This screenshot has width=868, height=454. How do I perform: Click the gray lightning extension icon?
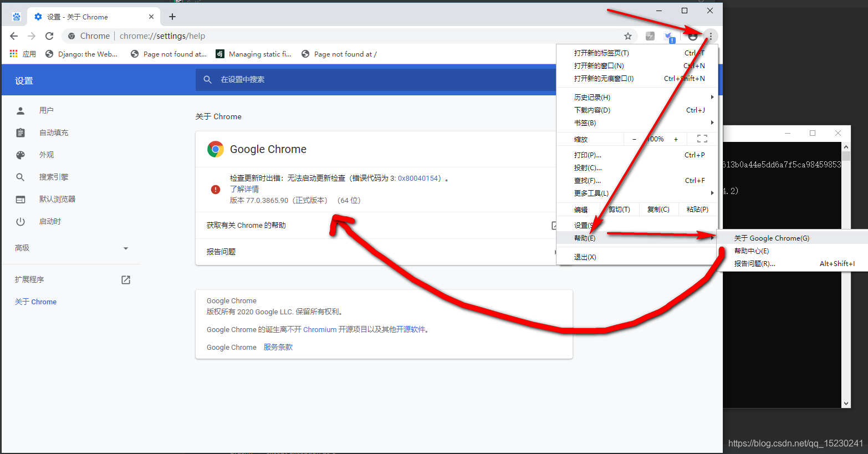coord(650,36)
